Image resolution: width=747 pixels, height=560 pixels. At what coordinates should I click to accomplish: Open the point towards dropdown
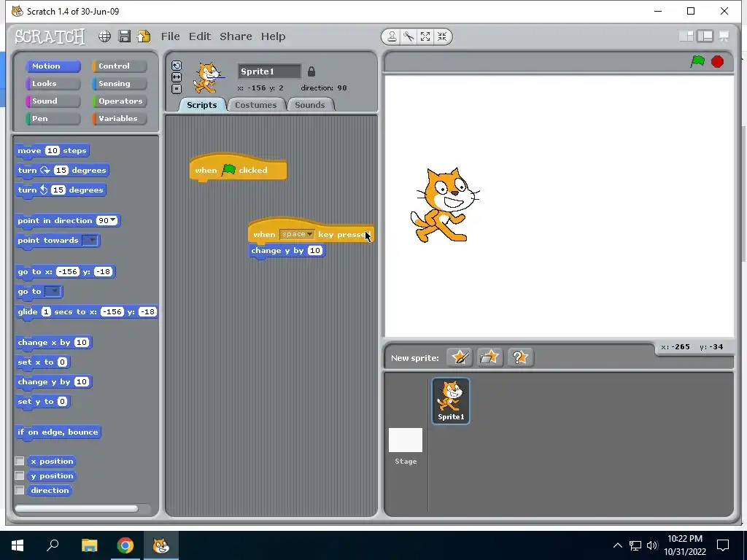pos(90,241)
